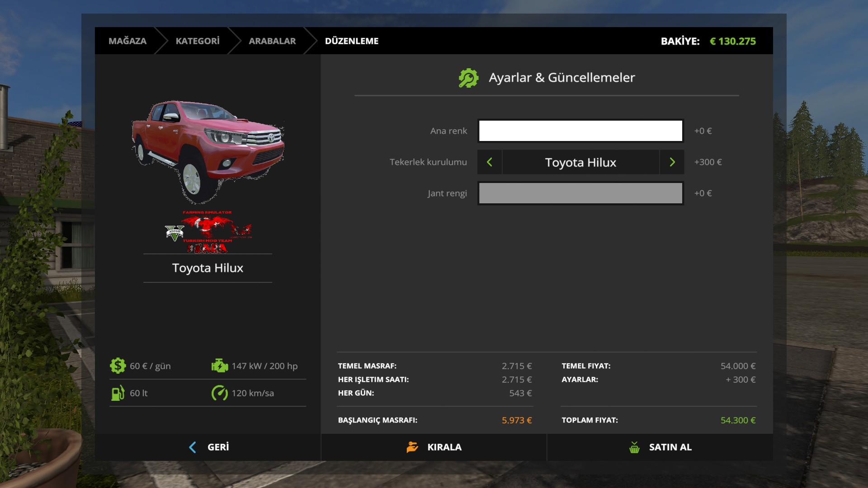
Task: Click the 120 km/sa speed value
Action: coord(253,393)
